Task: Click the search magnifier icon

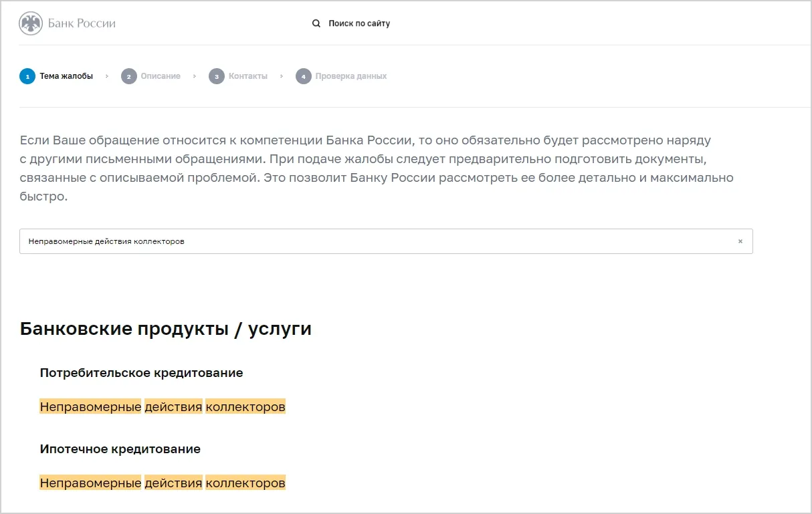Action: pyautogui.click(x=316, y=23)
